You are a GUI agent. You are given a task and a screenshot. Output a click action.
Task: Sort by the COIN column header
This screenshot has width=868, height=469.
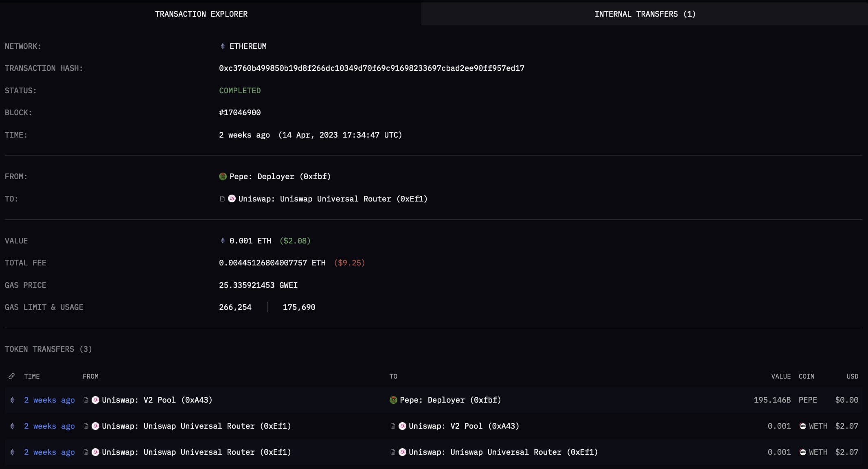[x=807, y=376]
